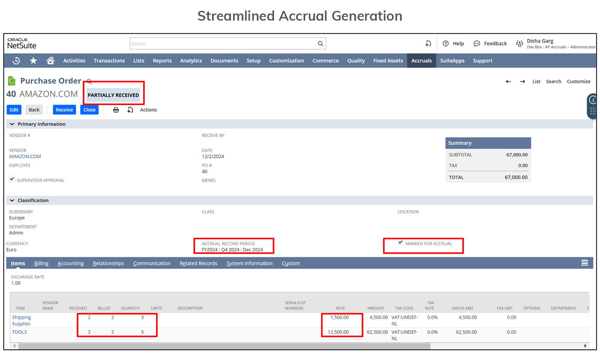This screenshot has height=364, width=600.
Task: Open the Shortcuts star icon
Action: tap(33, 61)
